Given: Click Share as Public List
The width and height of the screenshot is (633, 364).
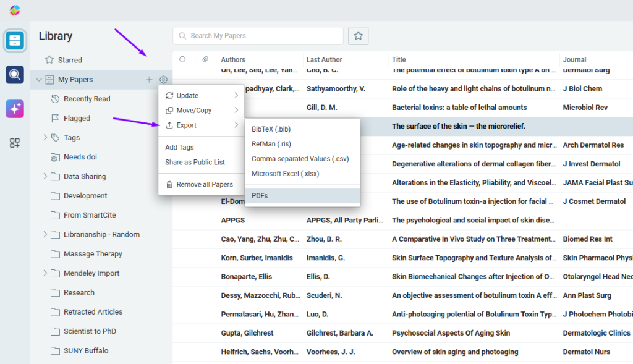Looking at the screenshot, I should (x=195, y=163).
